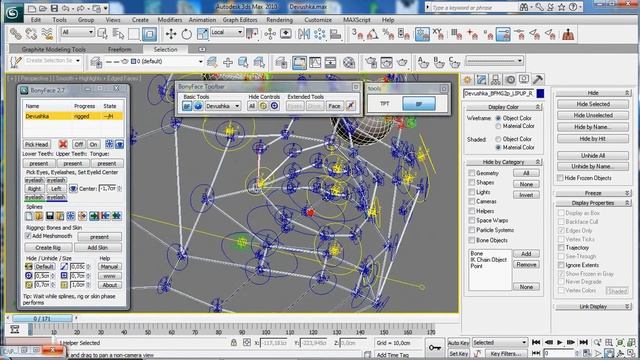The image size is (640, 360).
Task: Switch to Graphite Modeling Tools tab
Action: pyautogui.click(x=53, y=49)
